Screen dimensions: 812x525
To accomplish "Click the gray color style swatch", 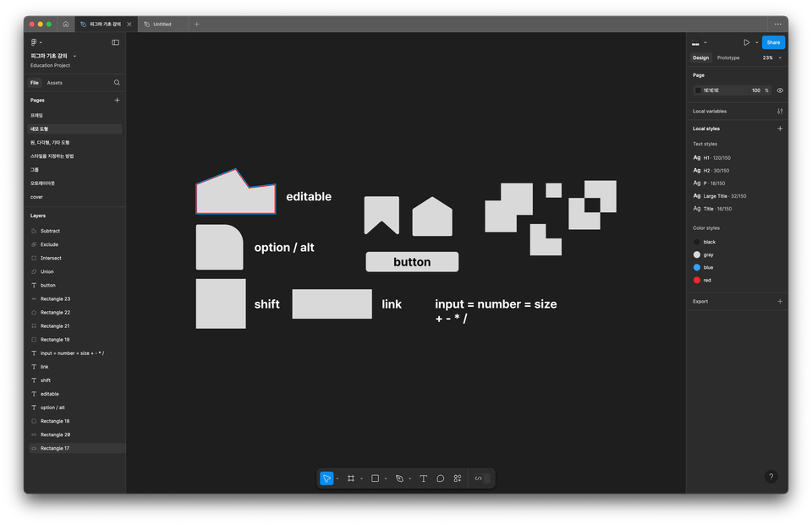I will (x=697, y=254).
